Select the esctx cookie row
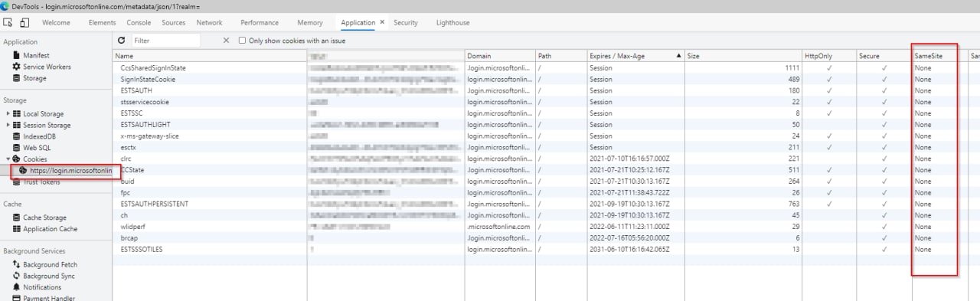The image size is (980, 301). [546, 147]
